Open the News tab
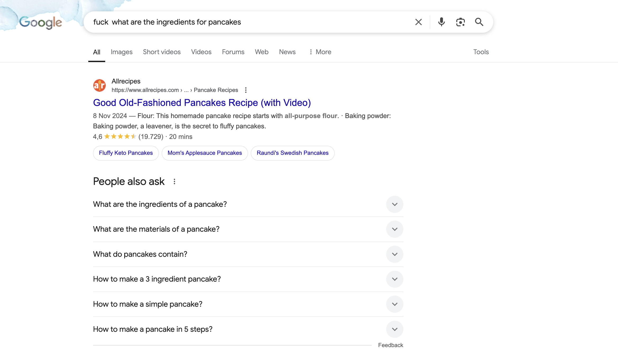This screenshot has width=618, height=364. tap(287, 52)
